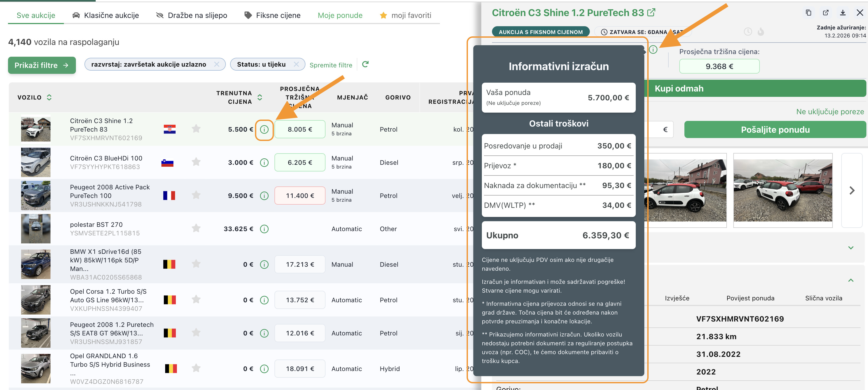
Task: Collapse the section with up chevron
Action: pyautogui.click(x=851, y=280)
